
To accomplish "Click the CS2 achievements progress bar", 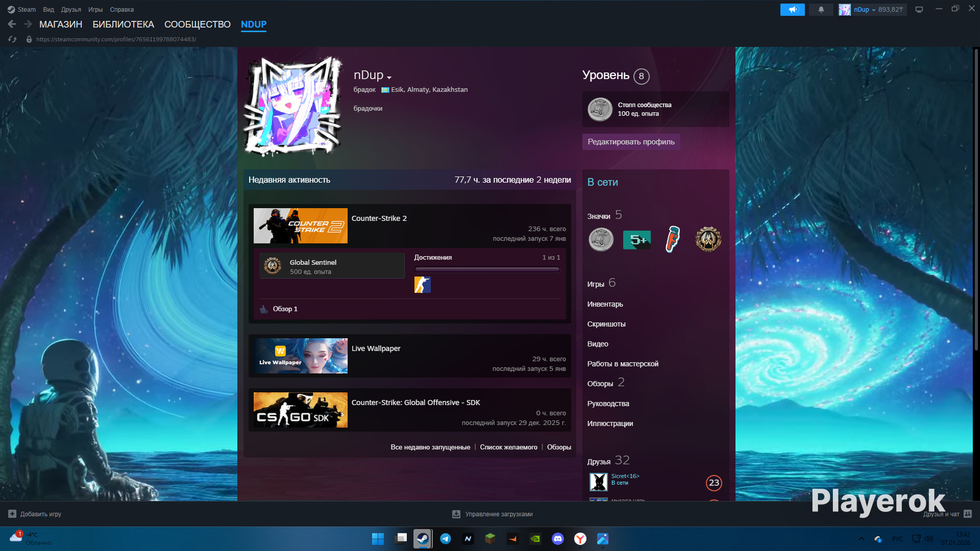I will [487, 269].
